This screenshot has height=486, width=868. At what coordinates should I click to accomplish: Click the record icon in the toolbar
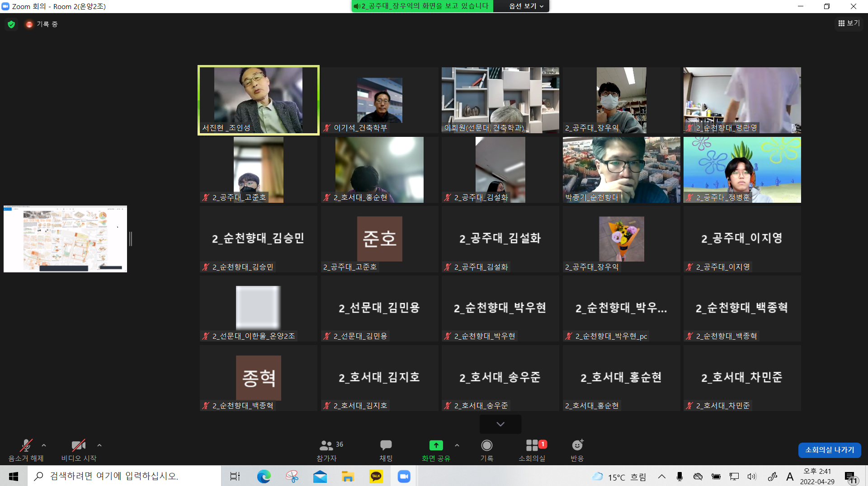(x=486, y=446)
